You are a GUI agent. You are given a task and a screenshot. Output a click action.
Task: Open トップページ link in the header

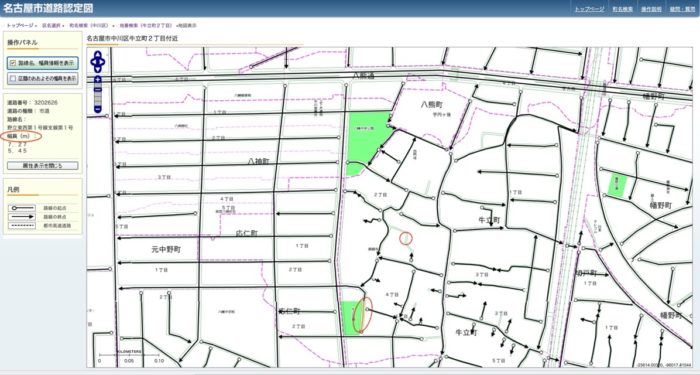pyautogui.click(x=589, y=9)
